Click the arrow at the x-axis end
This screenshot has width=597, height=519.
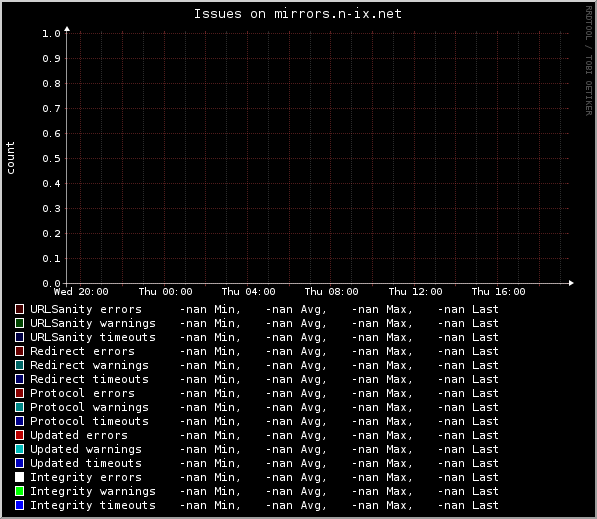click(571, 283)
